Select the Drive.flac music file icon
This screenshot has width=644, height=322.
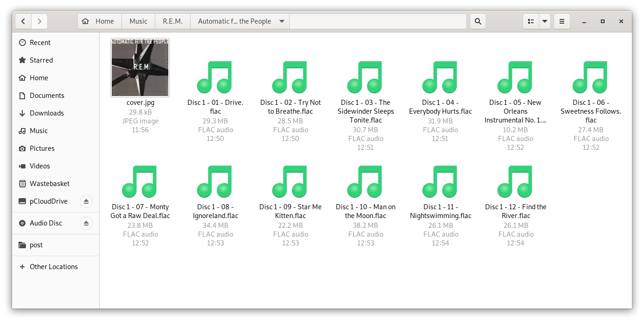pos(215,77)
